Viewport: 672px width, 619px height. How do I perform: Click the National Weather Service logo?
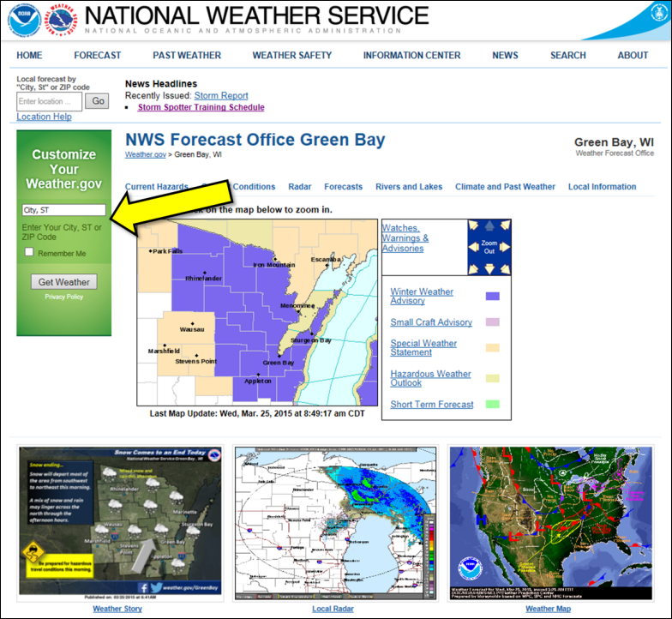61,21
